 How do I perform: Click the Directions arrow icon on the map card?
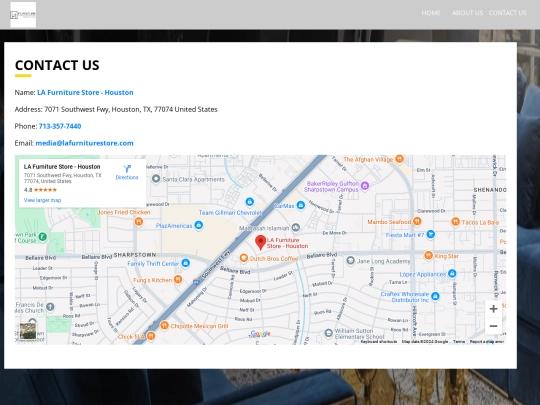127,168
